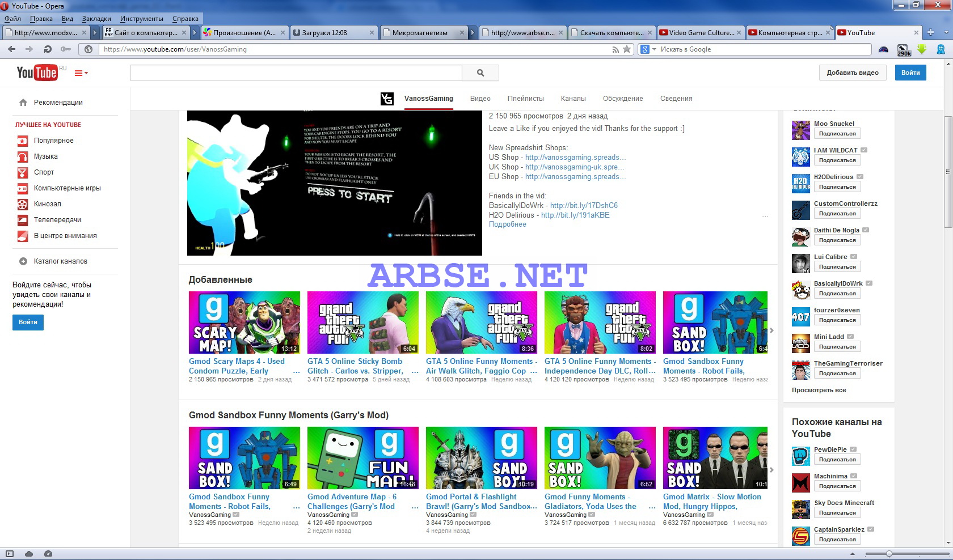Click the Добавить видео button
Screen dimensions: 953x560
tap(853, 73)
